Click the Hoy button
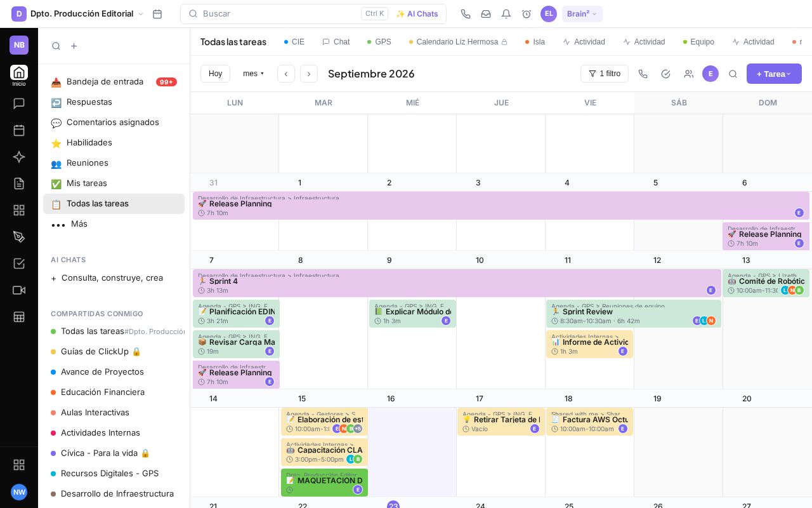The width and height of the screenshot is (812, 508). coord(215,74)
